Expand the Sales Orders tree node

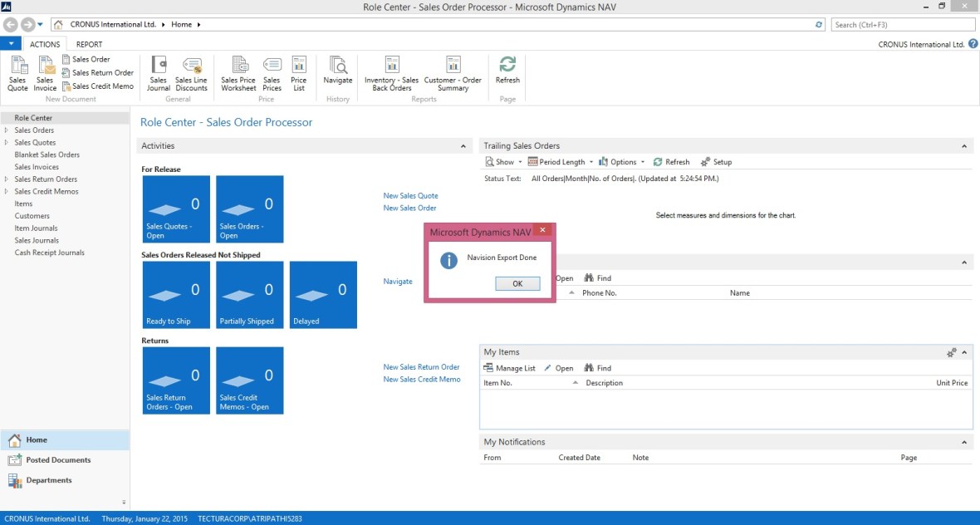[x=7, y=130]
